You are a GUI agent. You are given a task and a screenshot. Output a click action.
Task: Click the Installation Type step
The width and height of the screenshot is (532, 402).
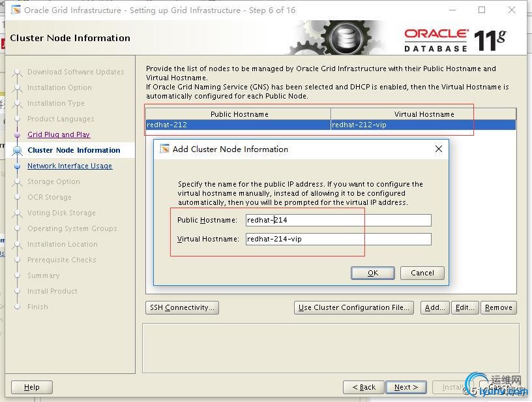56,103
